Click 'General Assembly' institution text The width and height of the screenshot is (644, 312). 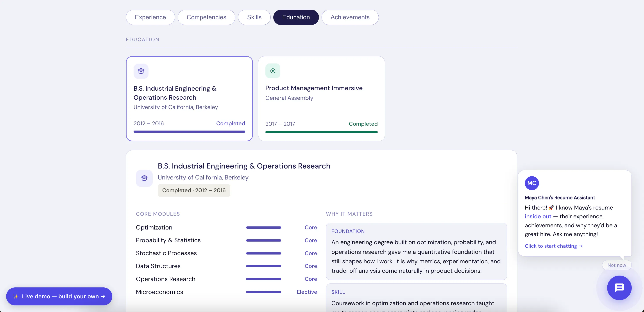289,98
